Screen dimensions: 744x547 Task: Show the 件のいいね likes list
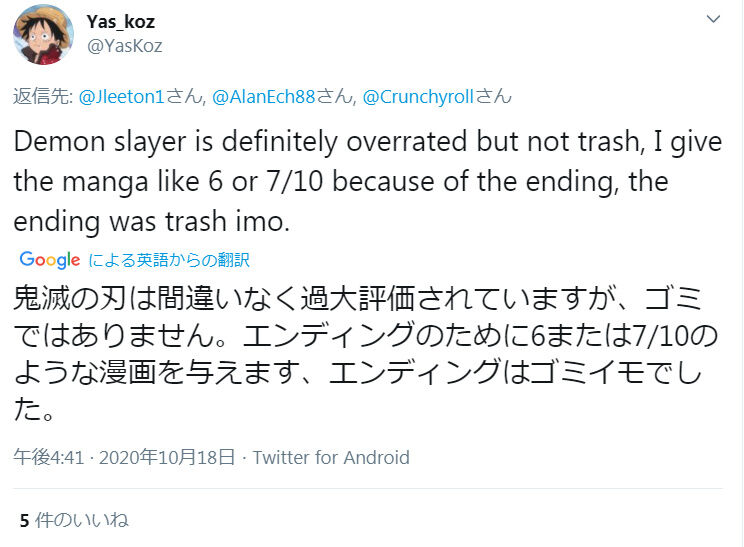(82, 520)
